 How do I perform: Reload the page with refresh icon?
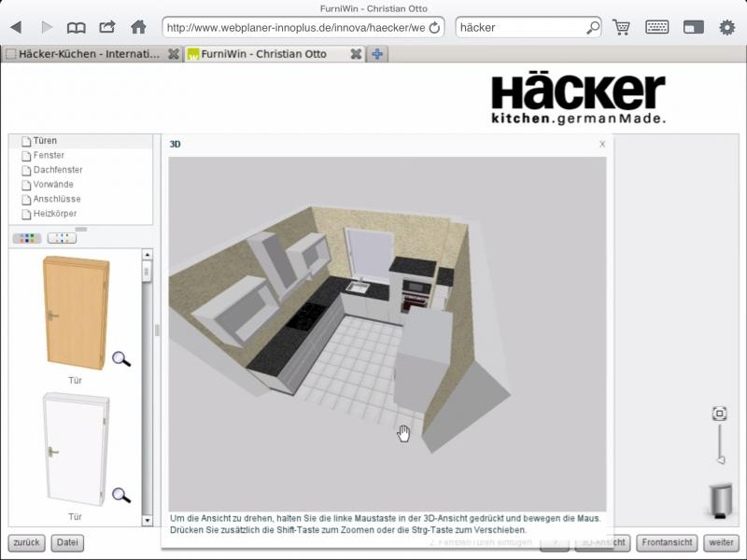(x=434, y=28)
